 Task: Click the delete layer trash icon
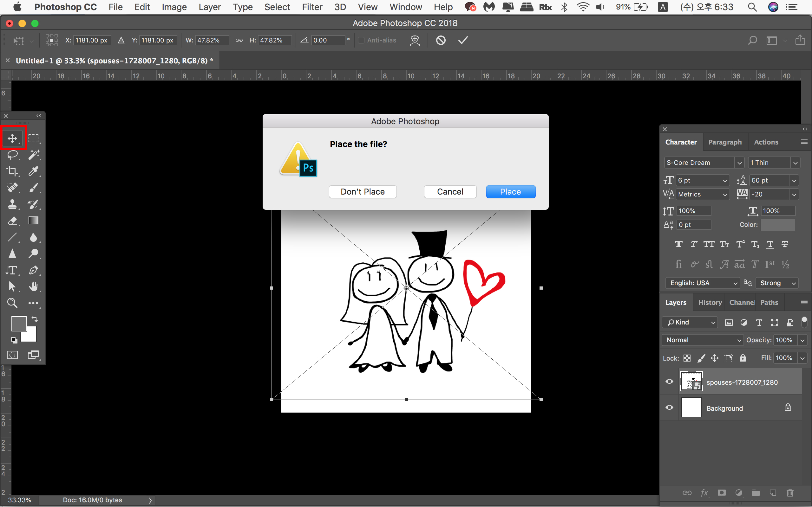tap(790, 492)
